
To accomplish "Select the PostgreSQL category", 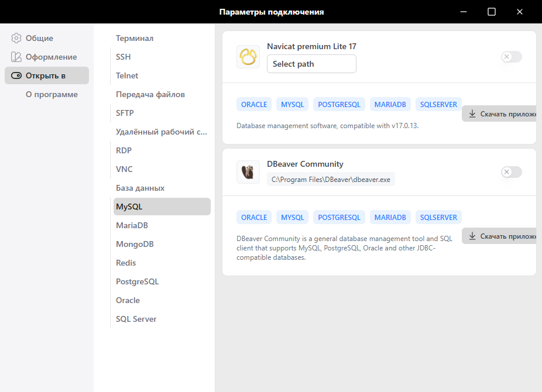I will pyautogui.click(x=162, y=281).
